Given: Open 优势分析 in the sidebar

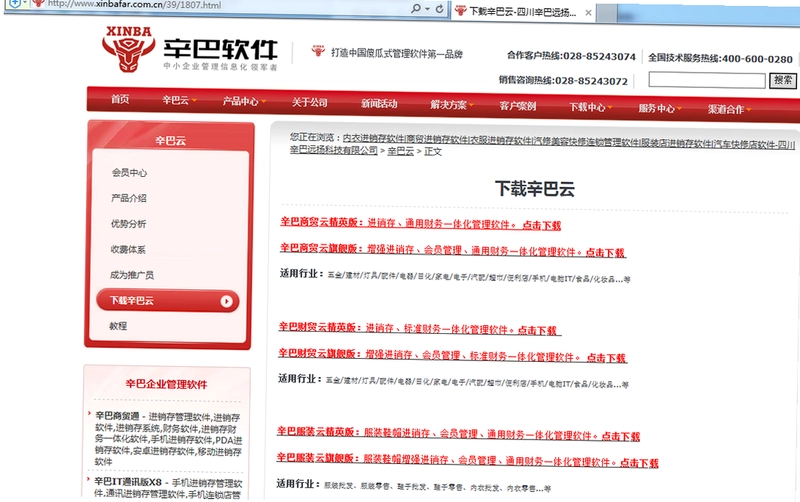Looking at the screenshot, I should tap(129, 223).
